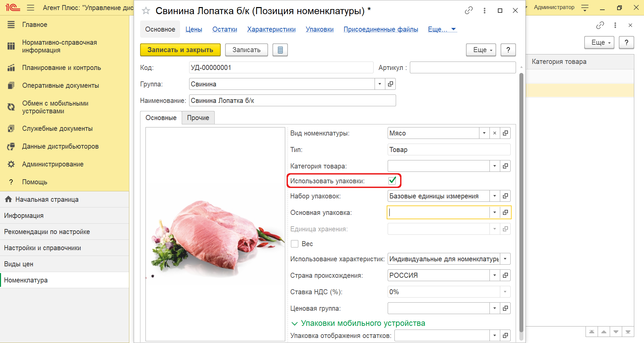Switch to Присоединенные файлы tab
Screen dimensions: 644x343
tap(381, 29)
